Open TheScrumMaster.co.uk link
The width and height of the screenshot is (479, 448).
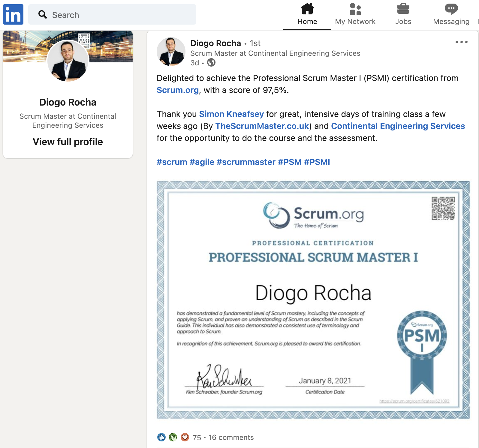click(262, 126)
